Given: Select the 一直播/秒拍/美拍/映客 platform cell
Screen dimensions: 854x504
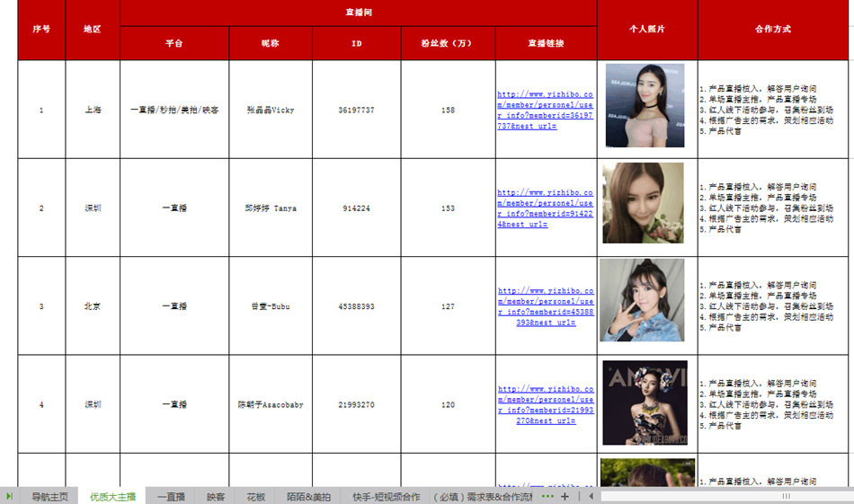Looking at the screenshot, I should pyautogui.click(x=174, y=110).
